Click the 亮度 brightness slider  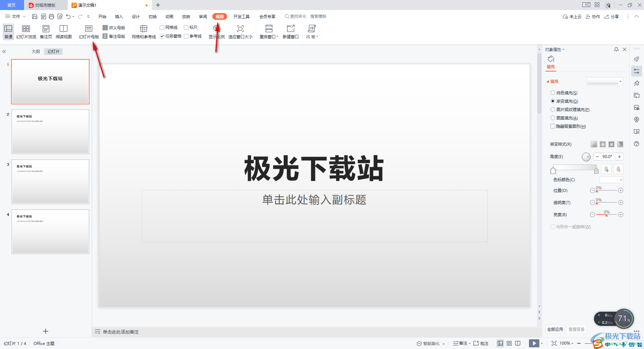[606, 215]
